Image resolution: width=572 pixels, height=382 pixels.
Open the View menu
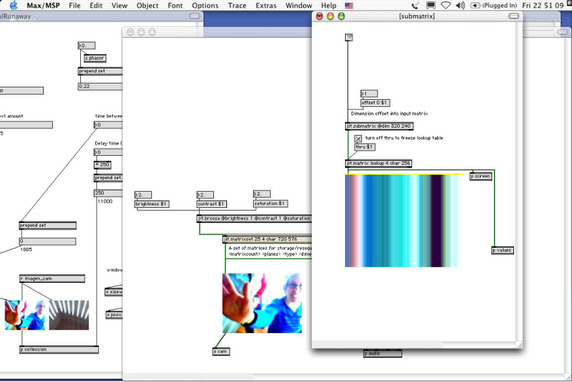pos(119,5)
